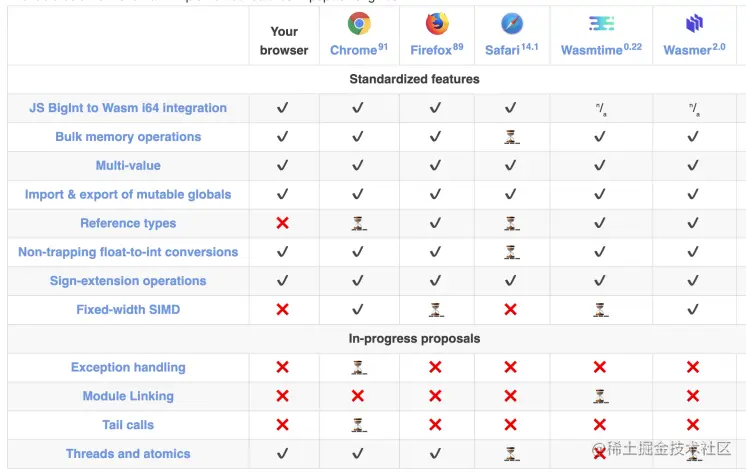746x472 pixels.
Task: Open JS BigInt to Wasm i64 integration link
Action: 128,108
